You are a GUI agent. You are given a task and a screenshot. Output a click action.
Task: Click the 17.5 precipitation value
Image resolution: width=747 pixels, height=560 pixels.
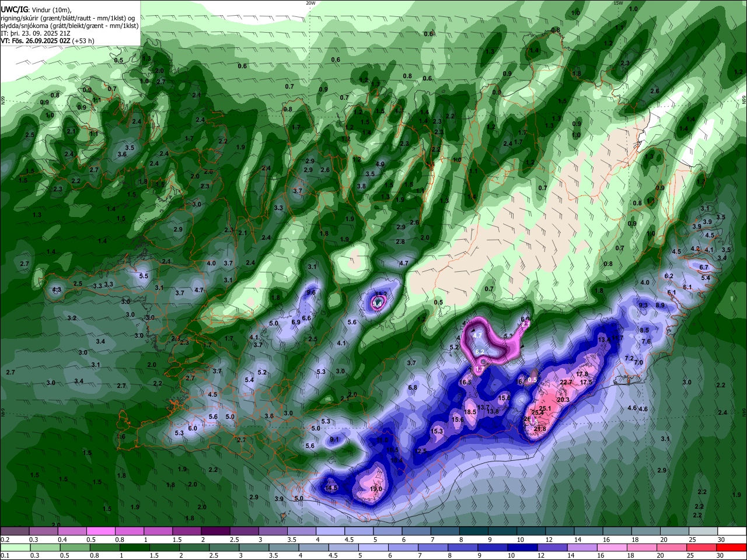[x=587, y=383]
